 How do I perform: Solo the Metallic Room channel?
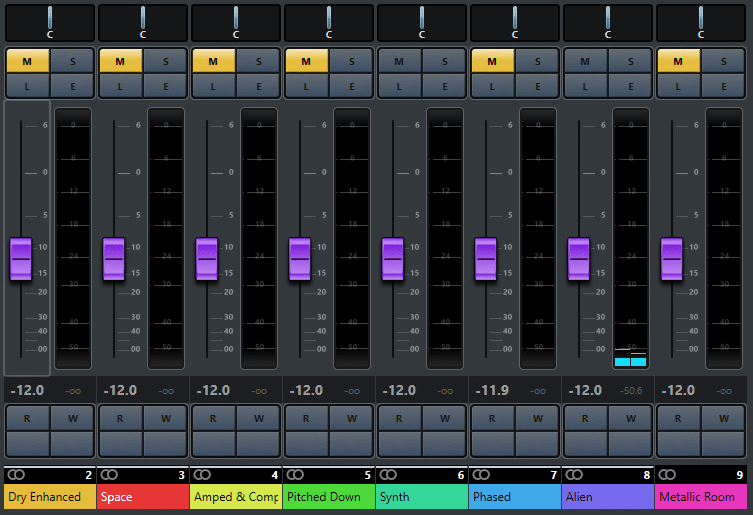point(723,61)
